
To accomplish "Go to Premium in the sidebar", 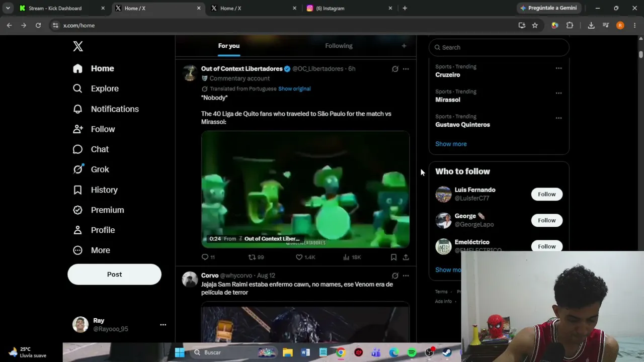I will pos(98,210).
